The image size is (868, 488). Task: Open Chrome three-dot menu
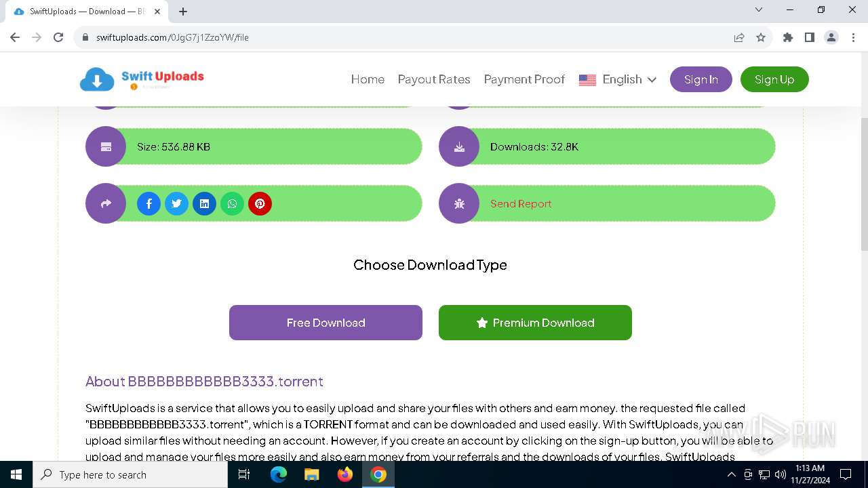pyautogui.click(x=852, y=37)
